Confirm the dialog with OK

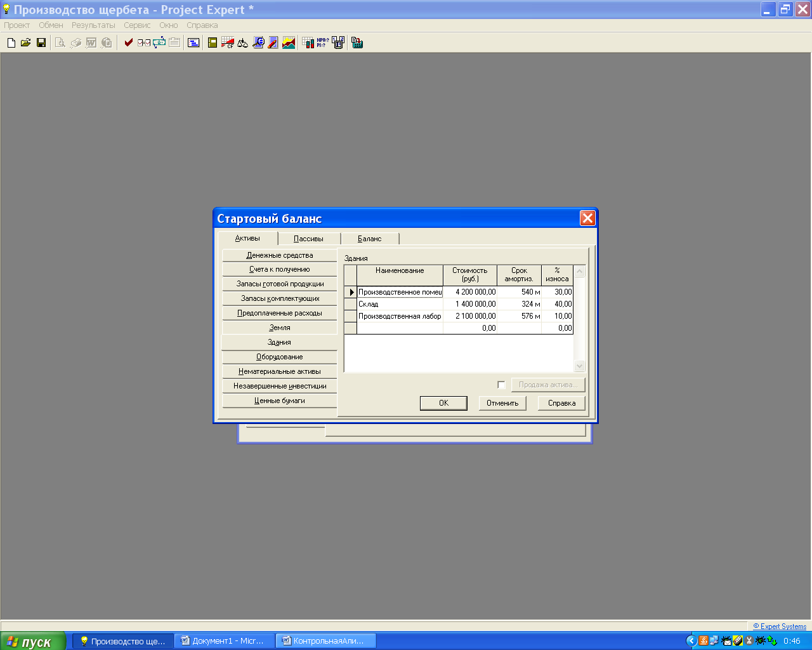click(x=443, y=403)
